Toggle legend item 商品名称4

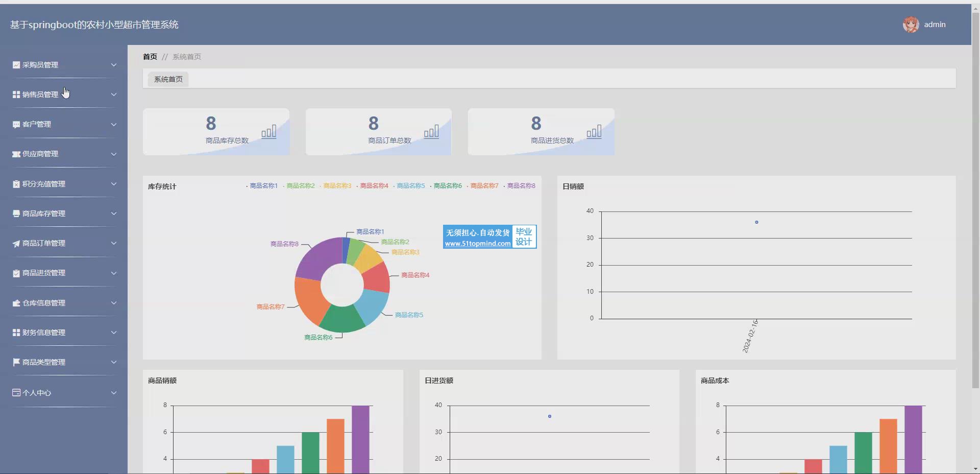pos(373,186)
